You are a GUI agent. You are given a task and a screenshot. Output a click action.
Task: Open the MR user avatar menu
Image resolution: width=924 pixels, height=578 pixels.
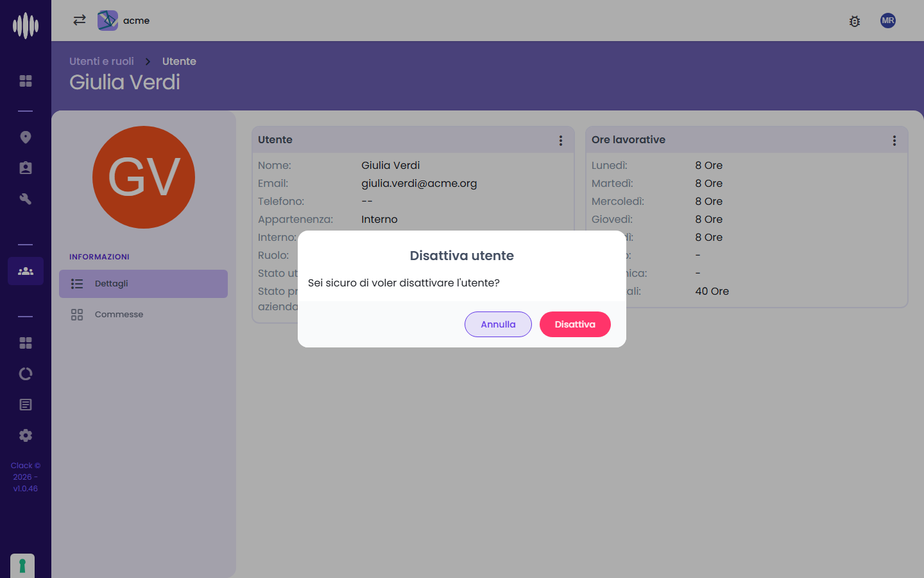point(888,21)
